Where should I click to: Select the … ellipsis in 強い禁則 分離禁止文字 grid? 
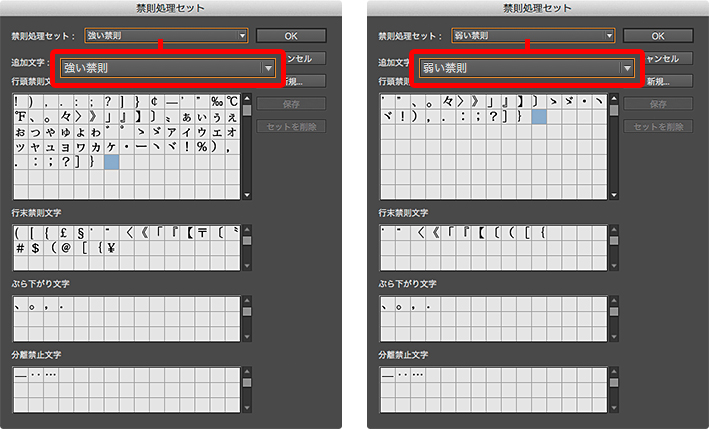point(51,375)
